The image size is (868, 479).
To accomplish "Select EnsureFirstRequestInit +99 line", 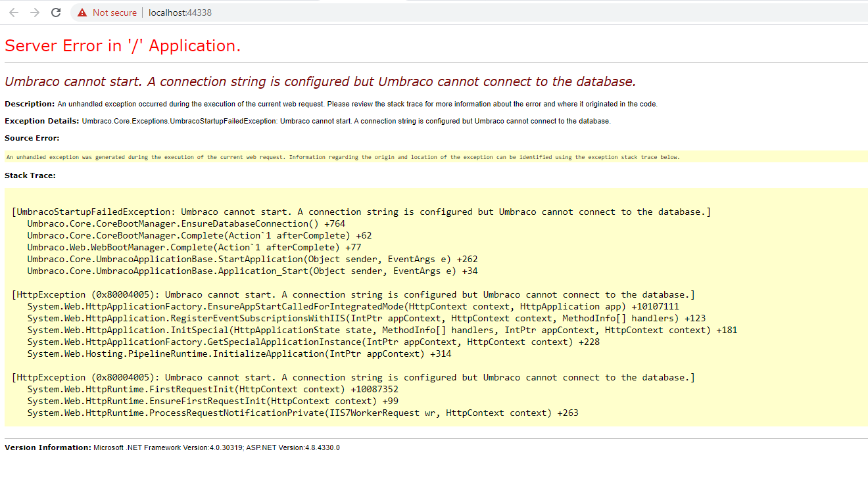I will coord(213,401).
